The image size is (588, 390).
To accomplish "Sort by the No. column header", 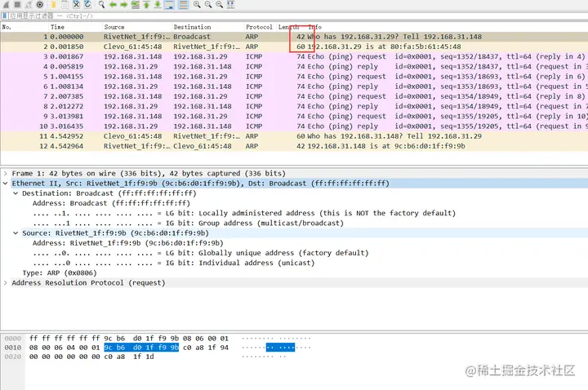I will point(24,27).
